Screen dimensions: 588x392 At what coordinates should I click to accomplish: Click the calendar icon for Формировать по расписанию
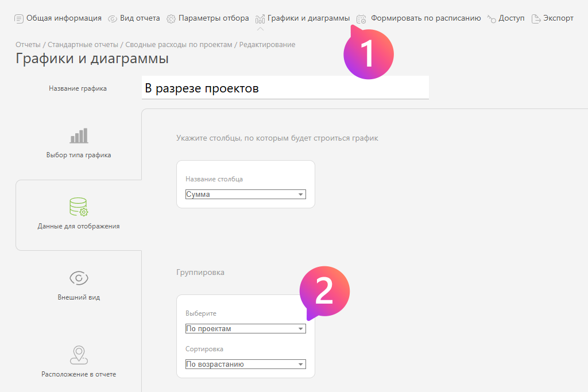click(361, 18)
